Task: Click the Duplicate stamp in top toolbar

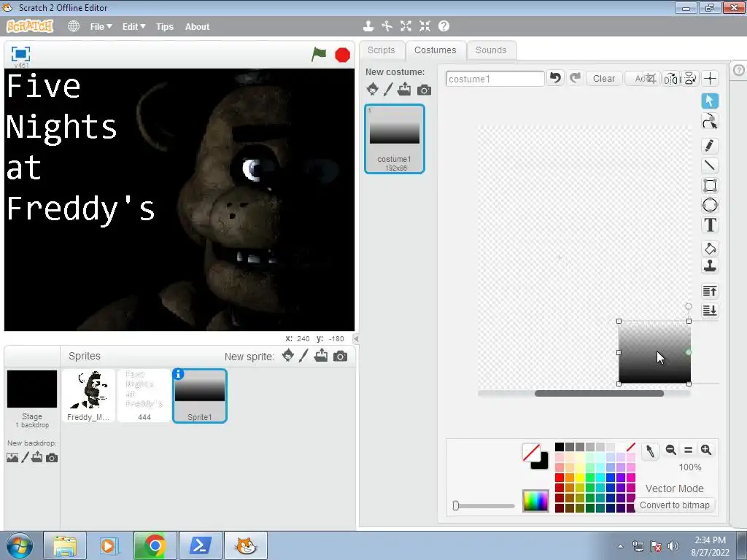Action: [368, 26]
